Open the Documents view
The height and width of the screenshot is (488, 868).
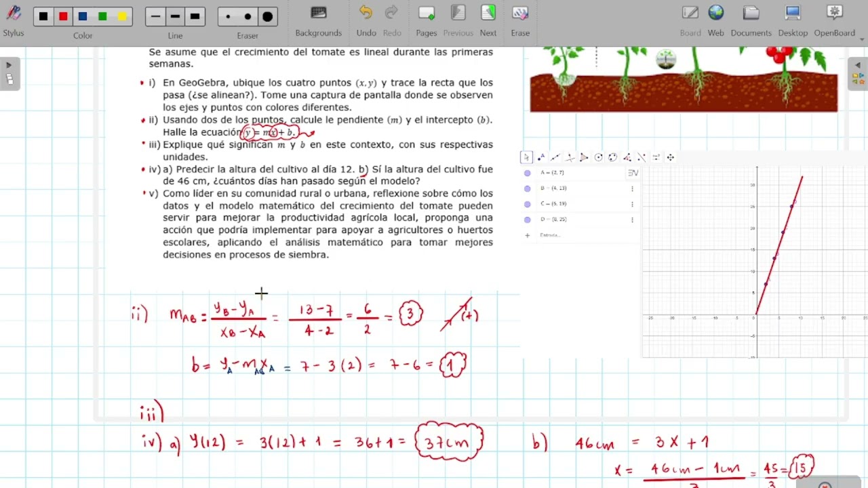tap(751, 20)
